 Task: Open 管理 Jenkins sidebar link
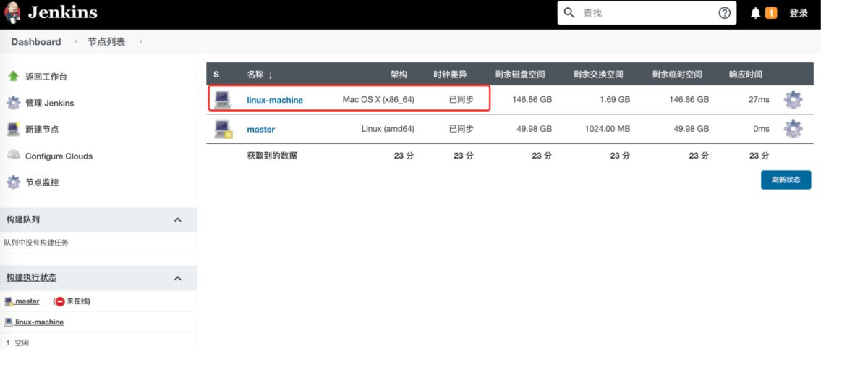pyautogui.click(x=50, y=103)
